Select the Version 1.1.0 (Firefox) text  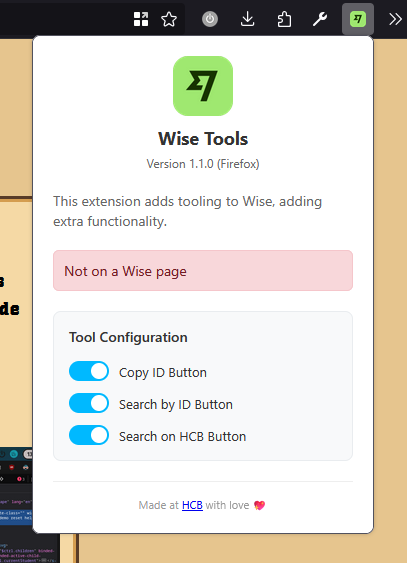(x=203, y=164)
